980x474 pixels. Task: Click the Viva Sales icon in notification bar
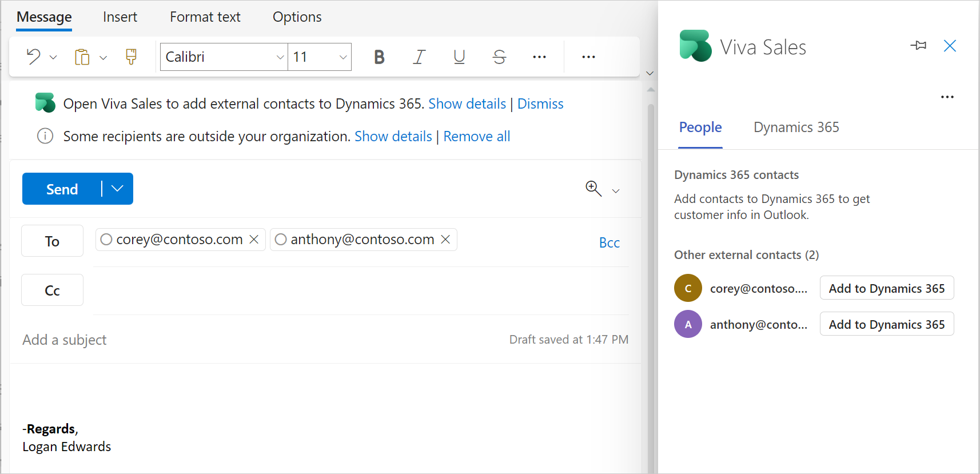pyautogui.click(x=45, y=103)
